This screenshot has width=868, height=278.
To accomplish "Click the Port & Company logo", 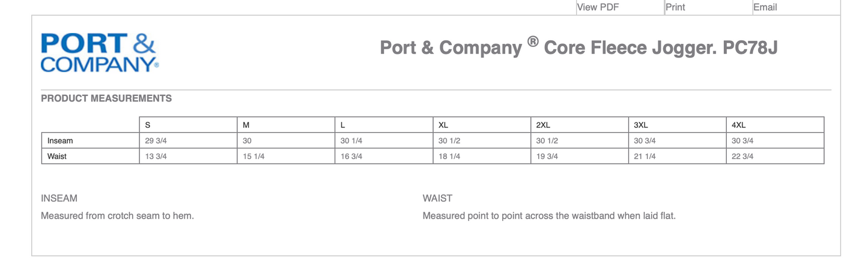I will tap(100, 53).
